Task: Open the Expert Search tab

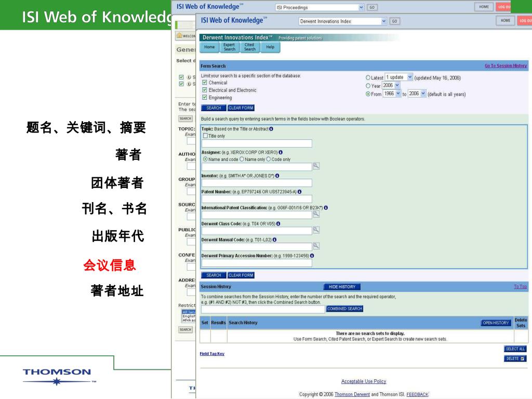Action: coord(229,47)
